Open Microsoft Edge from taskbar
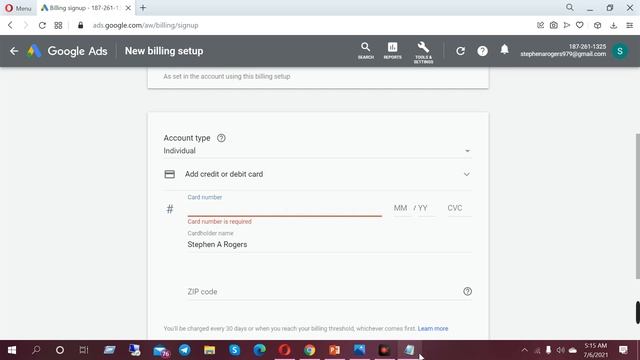Viewport: 640px width, 360px height. (259, 350)
